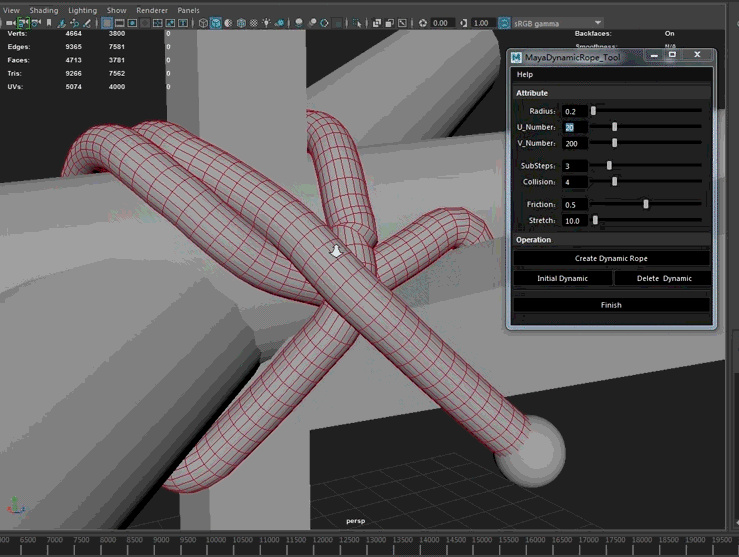The height and width of the screenshot is (557, 739).
Task: Open the Shading menu
Action: pos(44,10)
